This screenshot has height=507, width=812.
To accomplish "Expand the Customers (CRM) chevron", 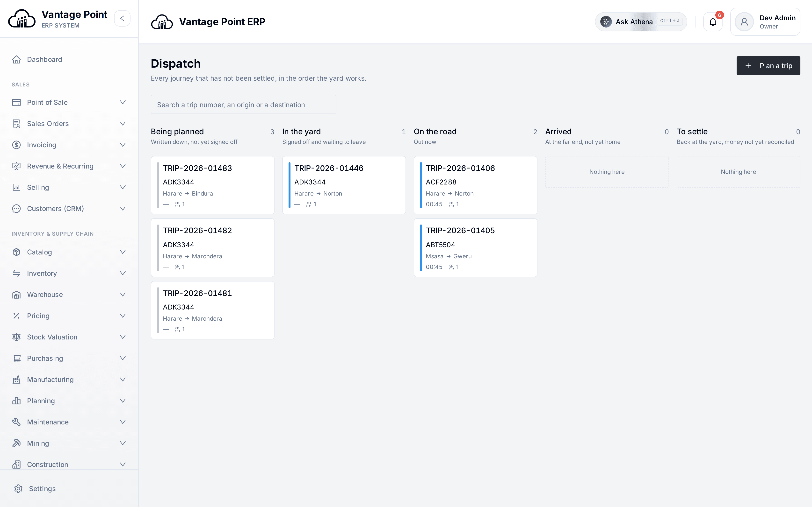I will pos(123,209).
